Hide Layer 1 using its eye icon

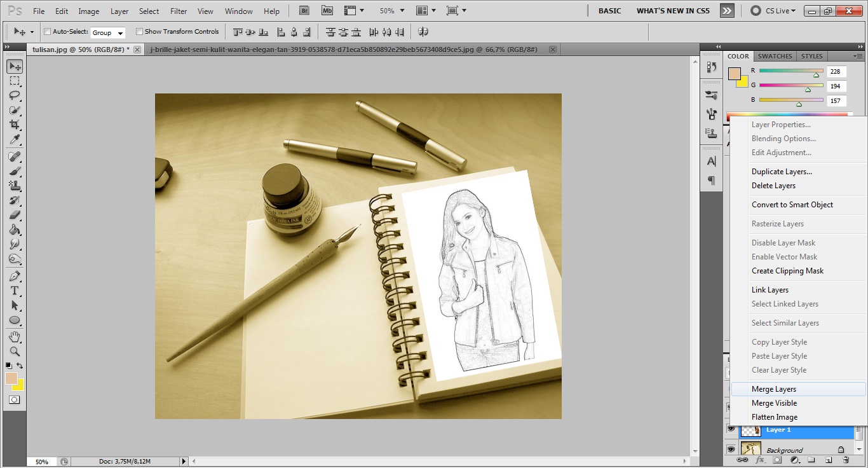tap(731, 430)
